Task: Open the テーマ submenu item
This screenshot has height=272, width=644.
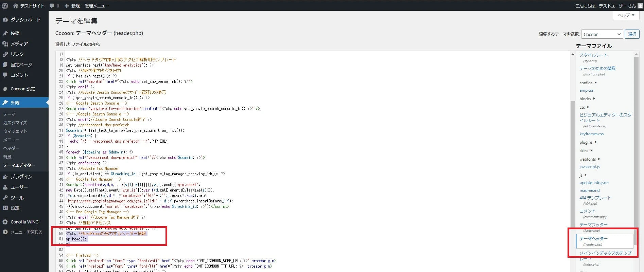Action: point(10,114)
